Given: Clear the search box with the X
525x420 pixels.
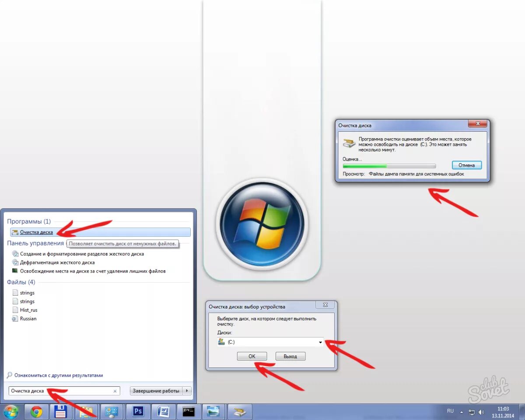Looking at the screenshot, I should 115,391.
